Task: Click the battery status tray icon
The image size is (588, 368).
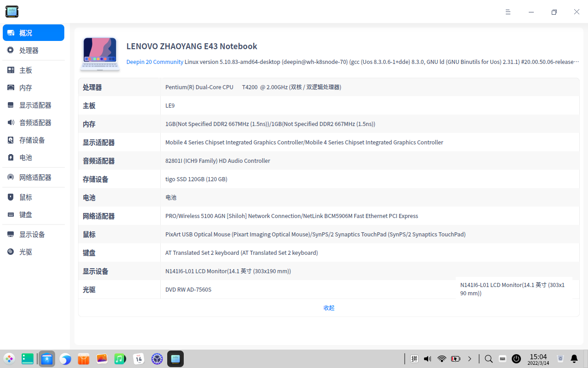Action: coord(456,359)
